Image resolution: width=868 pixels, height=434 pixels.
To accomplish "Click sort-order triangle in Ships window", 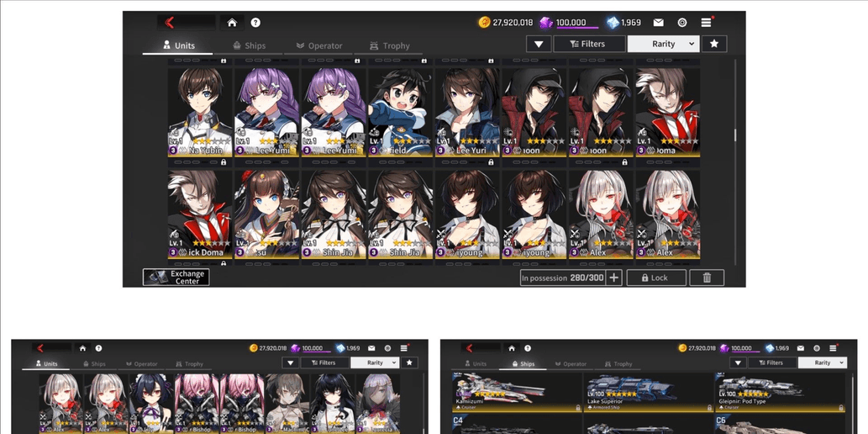I will pos(738,363).
